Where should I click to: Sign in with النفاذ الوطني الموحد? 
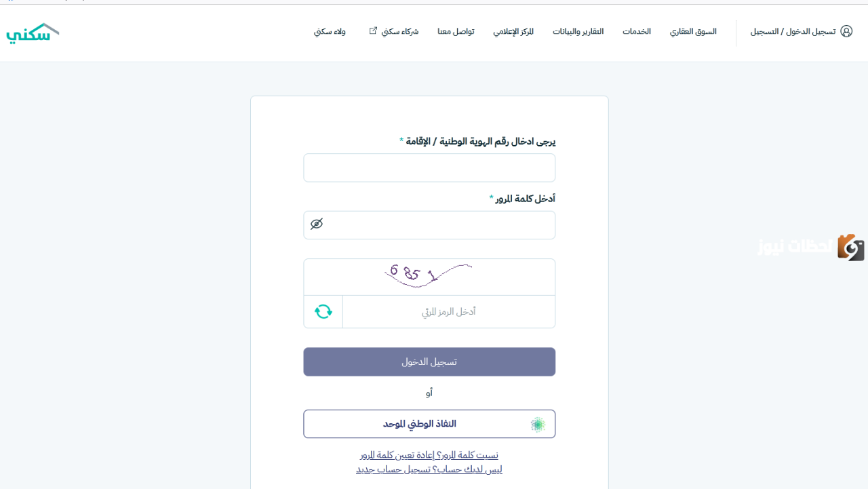pyautogui.click(x=429, y=424)
